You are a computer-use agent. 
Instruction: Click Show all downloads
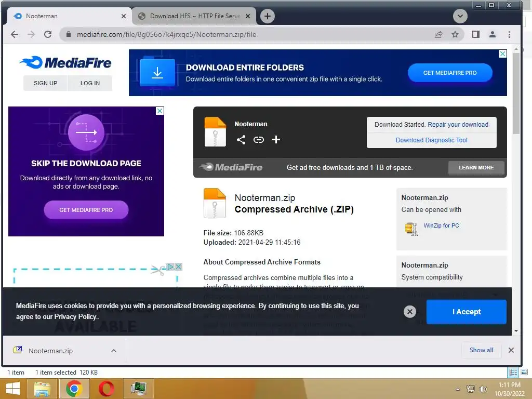click(x=481, y=350)
